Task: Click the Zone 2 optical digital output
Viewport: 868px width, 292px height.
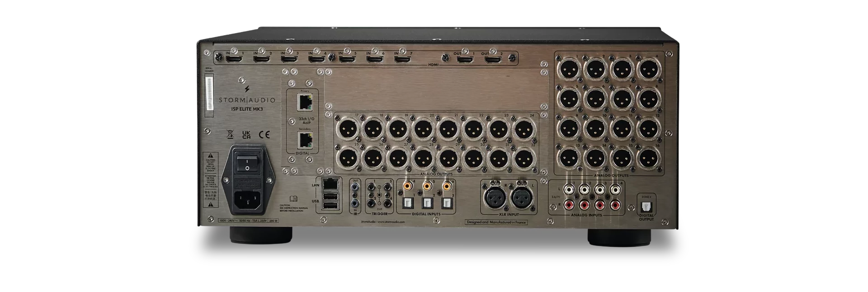Action: (646, 207)
